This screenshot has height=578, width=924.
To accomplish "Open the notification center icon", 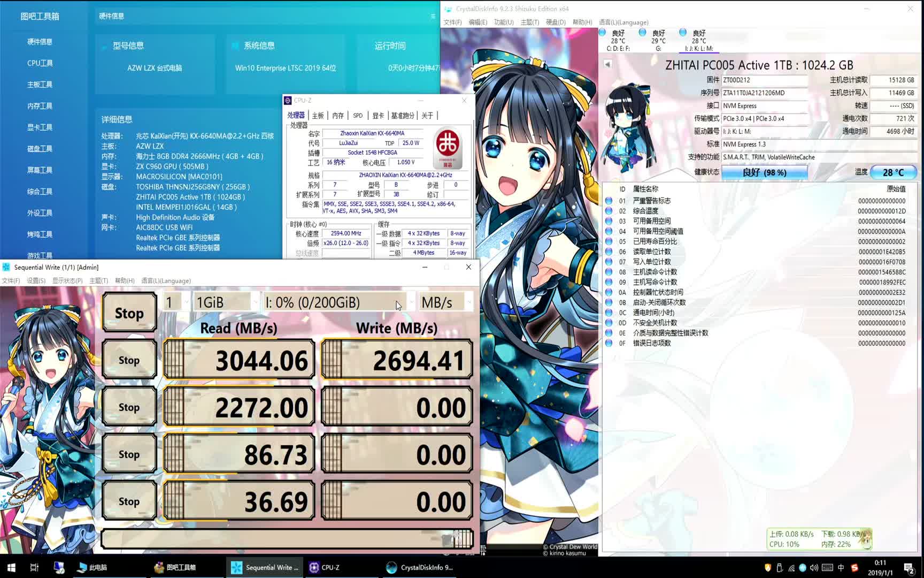I will coord(909,567).
